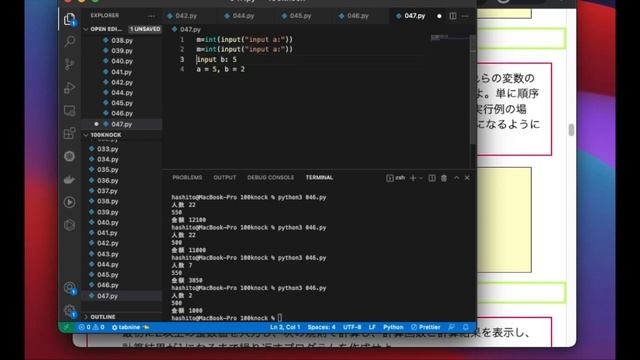Click the unsaved dot on 047.py tab

click(x=439, y=16)
